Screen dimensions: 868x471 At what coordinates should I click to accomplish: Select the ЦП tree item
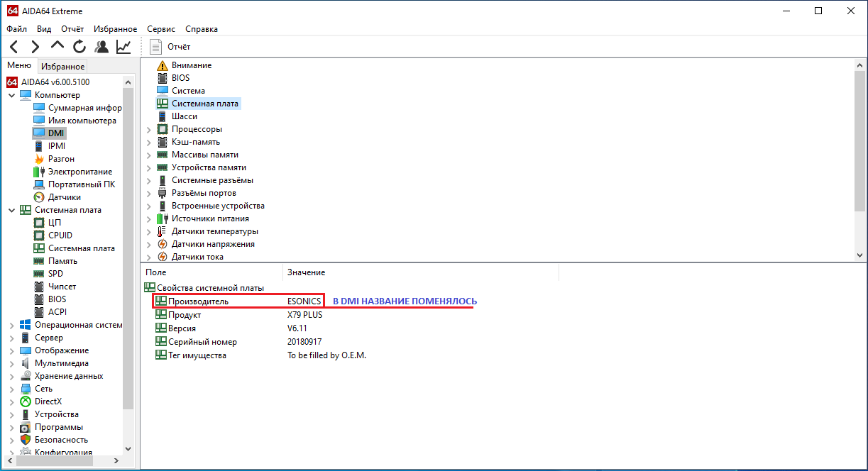[48, 223]
